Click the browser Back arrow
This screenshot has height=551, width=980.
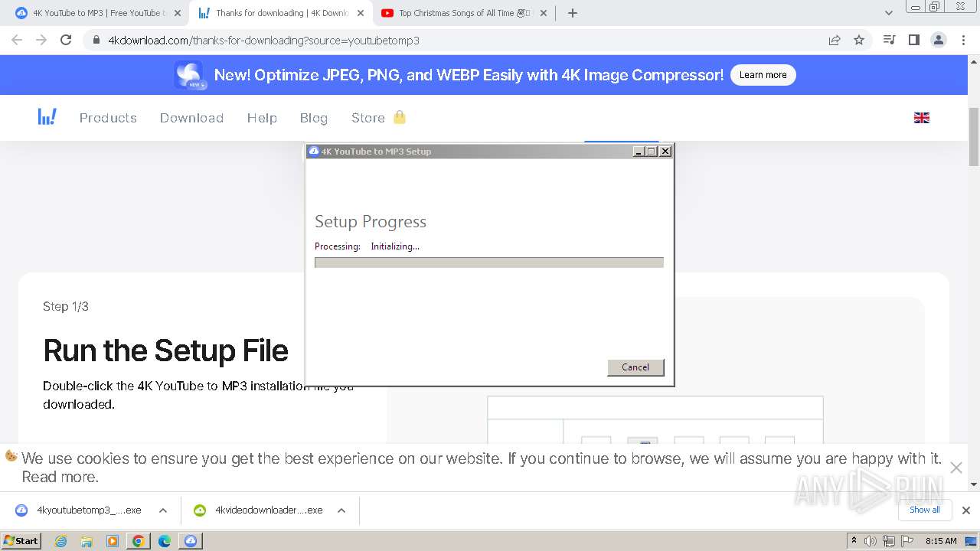click(x=17, y=41)
